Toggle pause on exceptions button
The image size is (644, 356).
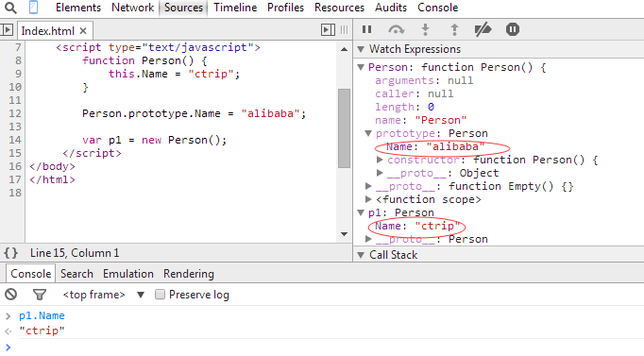point(512,29)
